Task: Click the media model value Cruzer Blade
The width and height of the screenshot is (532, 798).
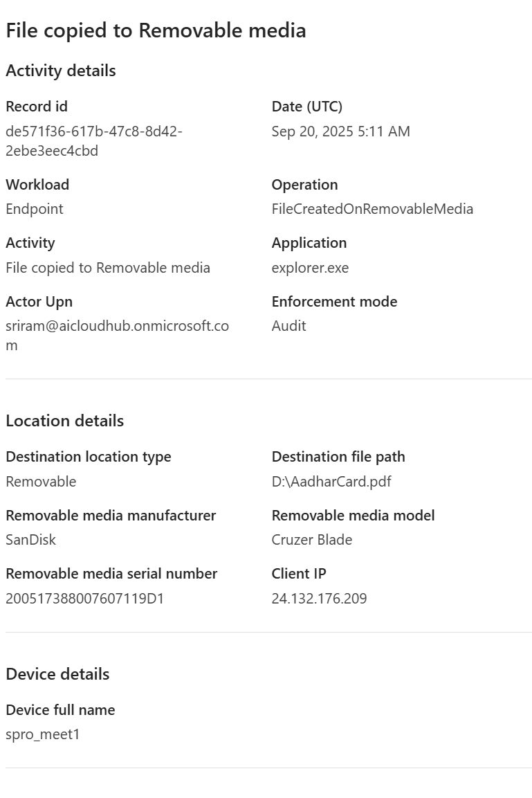Action: (x=311, y=540)
